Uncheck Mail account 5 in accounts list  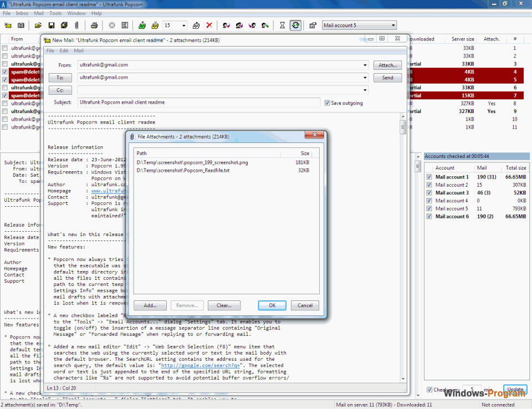[x=428, y=208]
